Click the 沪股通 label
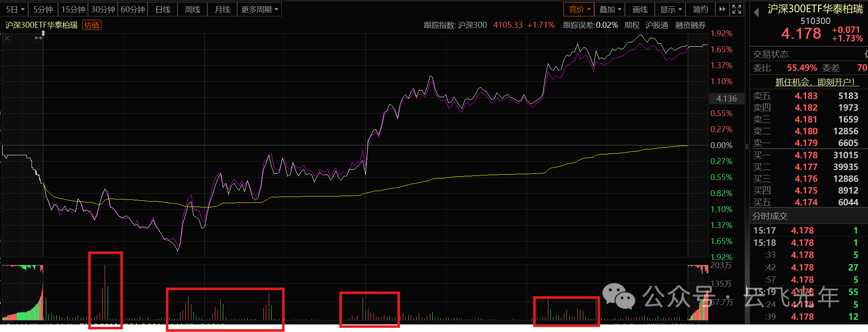Image resolution: width=868 pixels, height=332 pixels. tap(657, 25)
